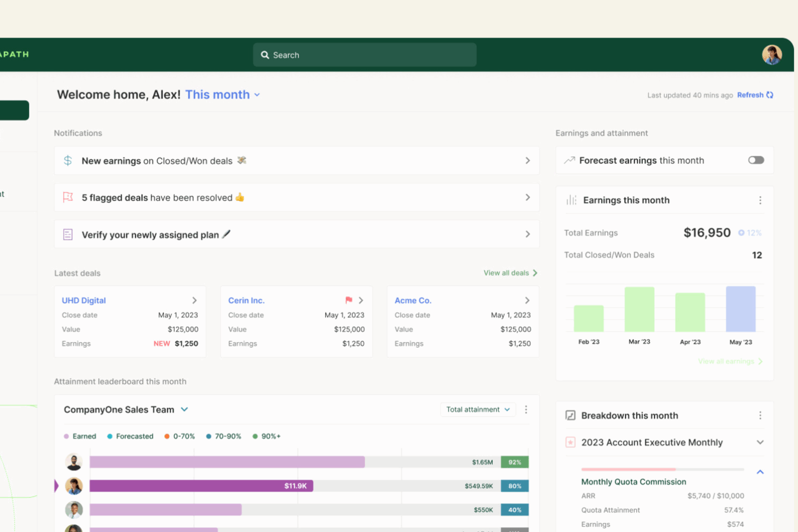Open Earnings this month kebab menu
The image size is (798, 532).
pyautogui.click(x=760, y=201)
